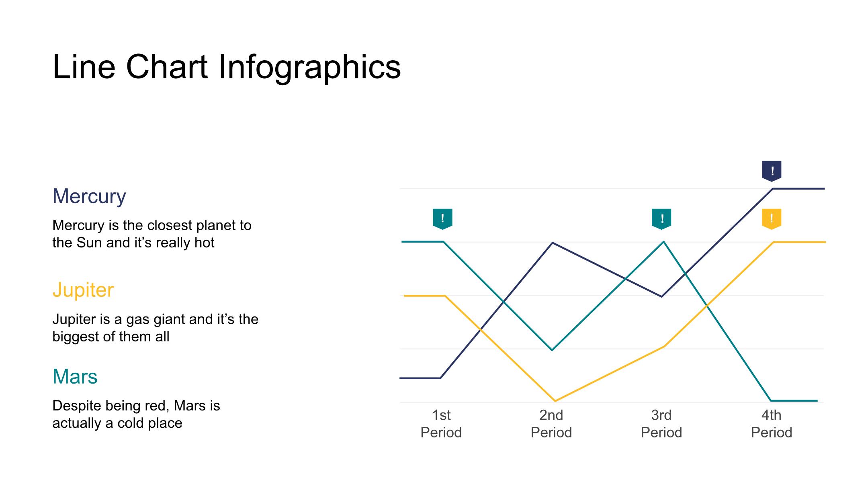This screenshot has width=868, height=488.
Task: Click the 'Line Chart Infographics' title
Action: tap(227, 67)
